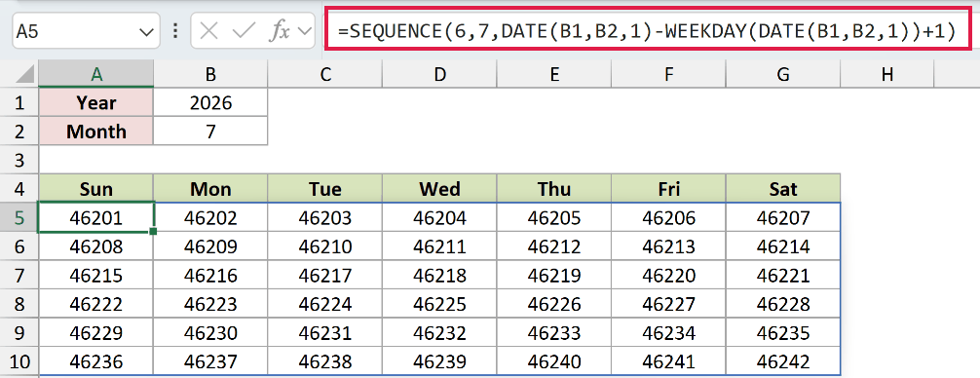Click the Wed header cell
Screen dimensions: 980x378
coord(440,189)
